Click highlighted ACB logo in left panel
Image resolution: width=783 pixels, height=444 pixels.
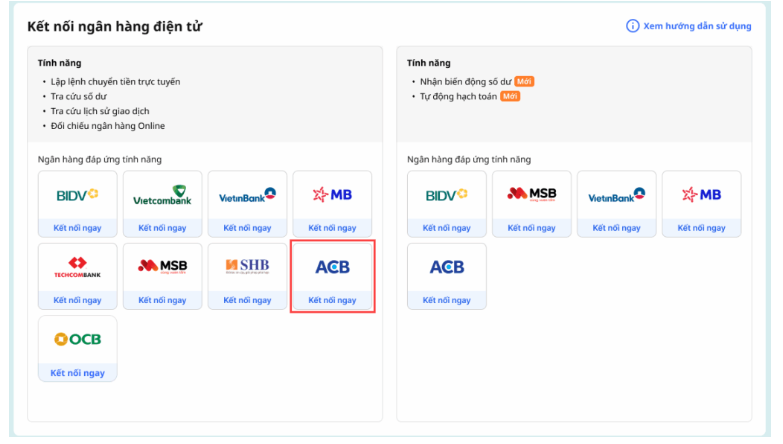pyautogui.click(x=332, y=267)
